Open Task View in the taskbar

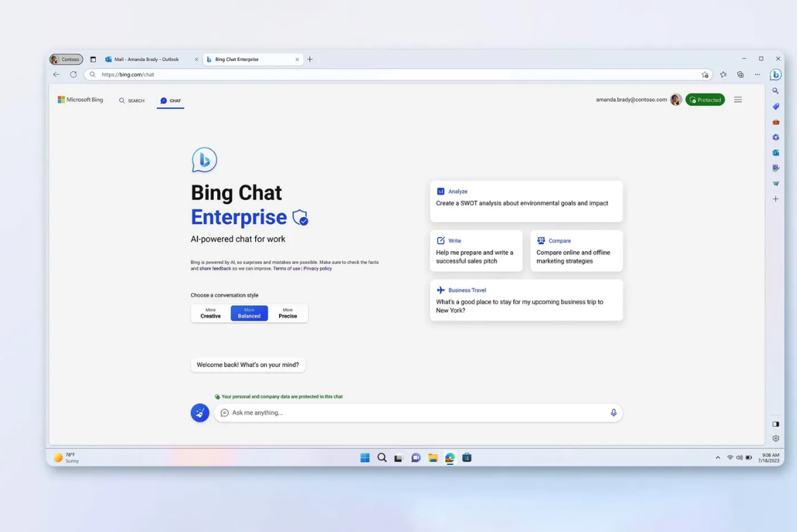pos(398,458)
